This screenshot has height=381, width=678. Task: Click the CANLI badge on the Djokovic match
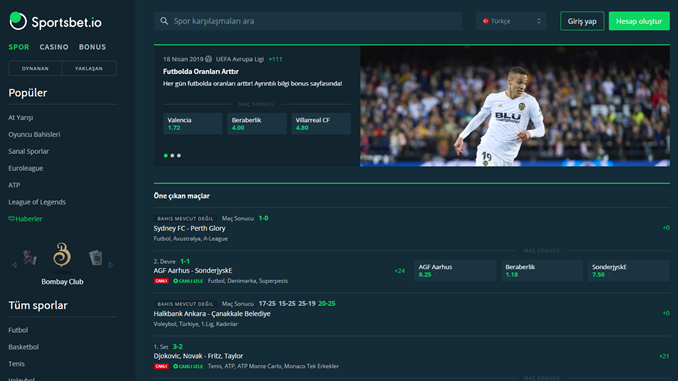[161, 366]
